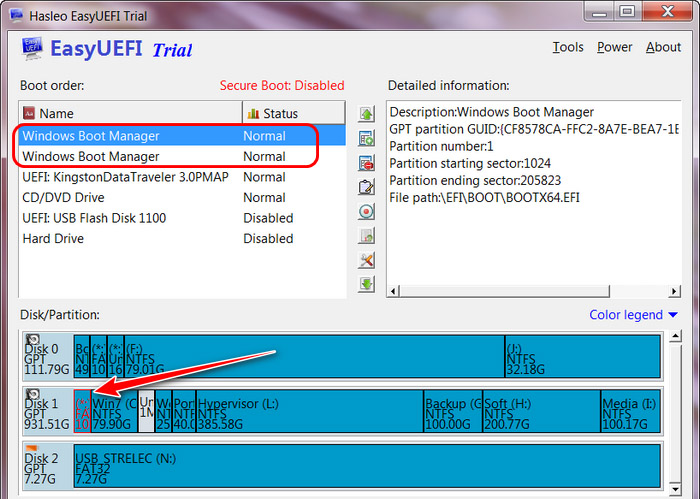The image size is (700, 499).
Task: Click the Partition starting sector:1024 line
Action: (470, 163)
